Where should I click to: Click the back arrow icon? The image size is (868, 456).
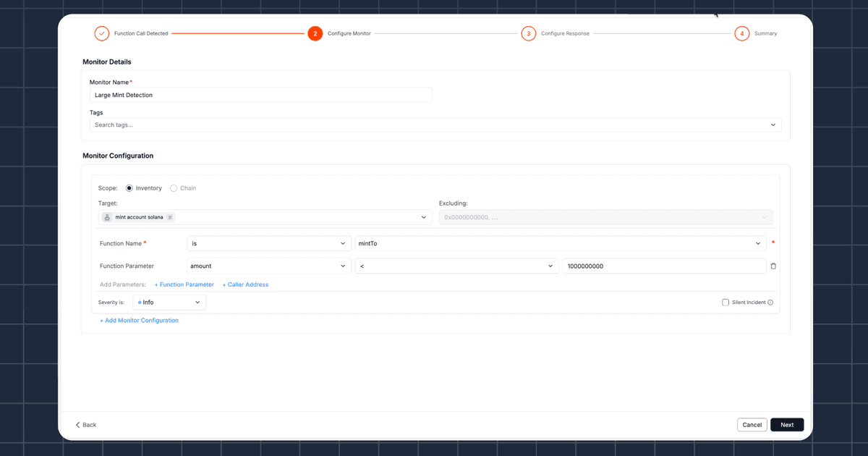78,425
